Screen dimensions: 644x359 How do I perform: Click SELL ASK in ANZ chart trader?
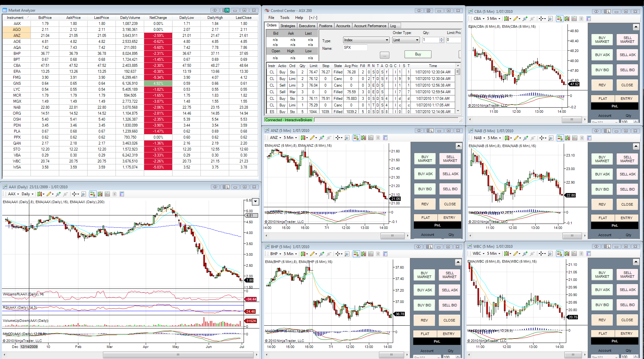tap(450, 174)
